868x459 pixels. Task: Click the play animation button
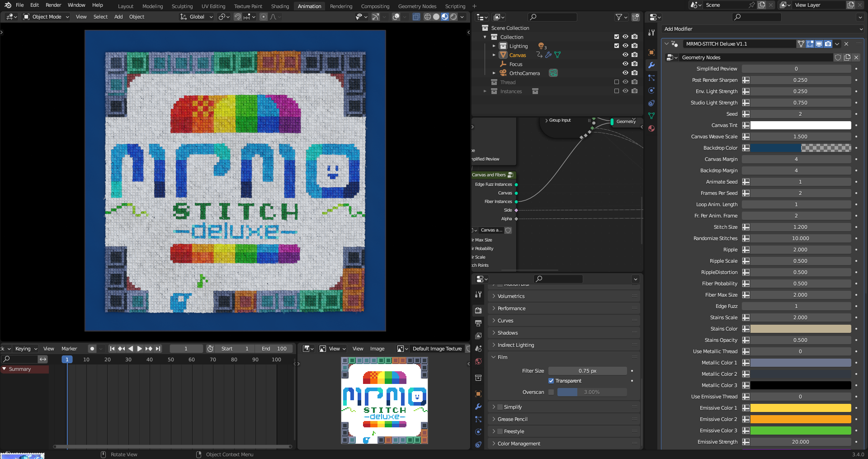[x=140, y=349]
